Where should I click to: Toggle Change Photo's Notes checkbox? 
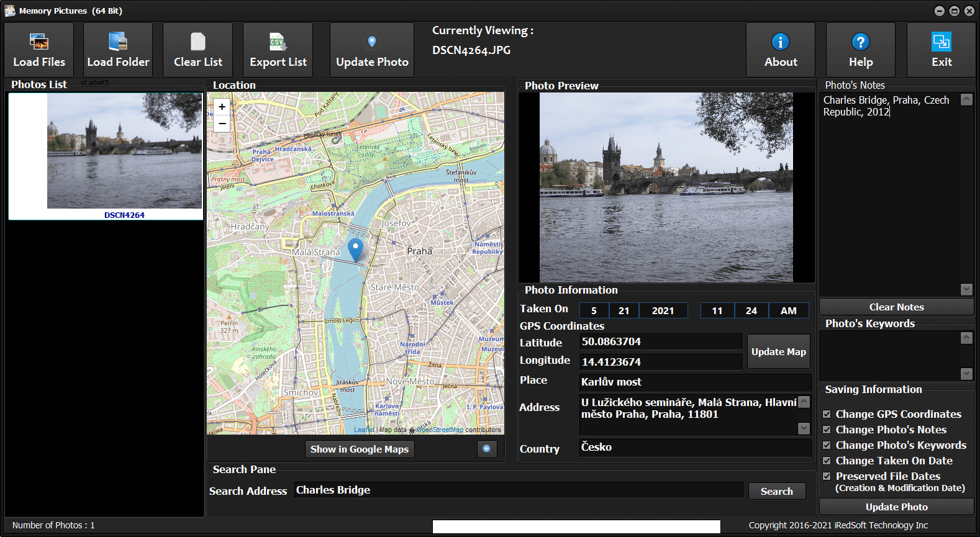(827, 430)
